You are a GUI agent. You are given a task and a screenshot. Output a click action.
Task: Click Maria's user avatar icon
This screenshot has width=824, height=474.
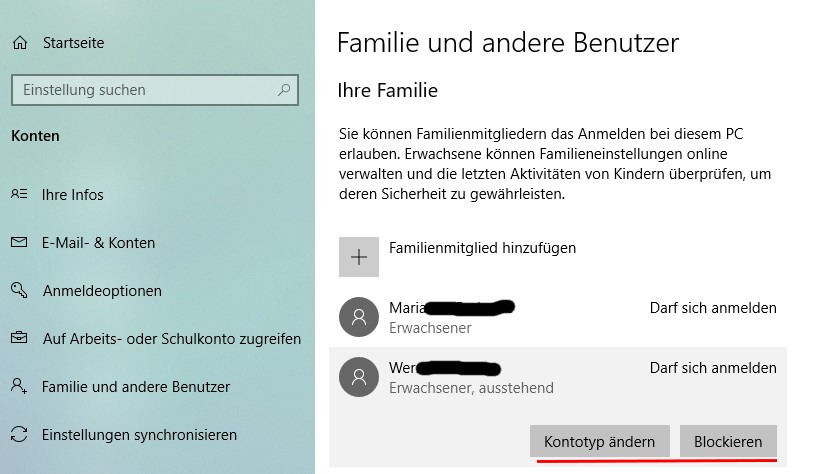click(x=359, y=316)
